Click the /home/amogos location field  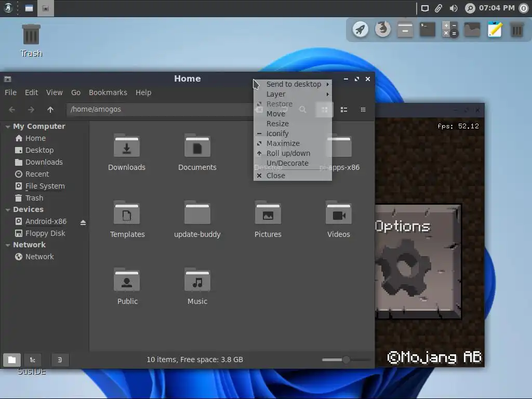click(x=159, y=110)
